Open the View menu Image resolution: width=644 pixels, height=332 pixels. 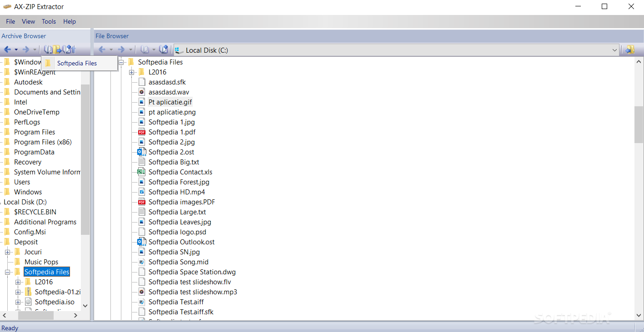[28, 21]
